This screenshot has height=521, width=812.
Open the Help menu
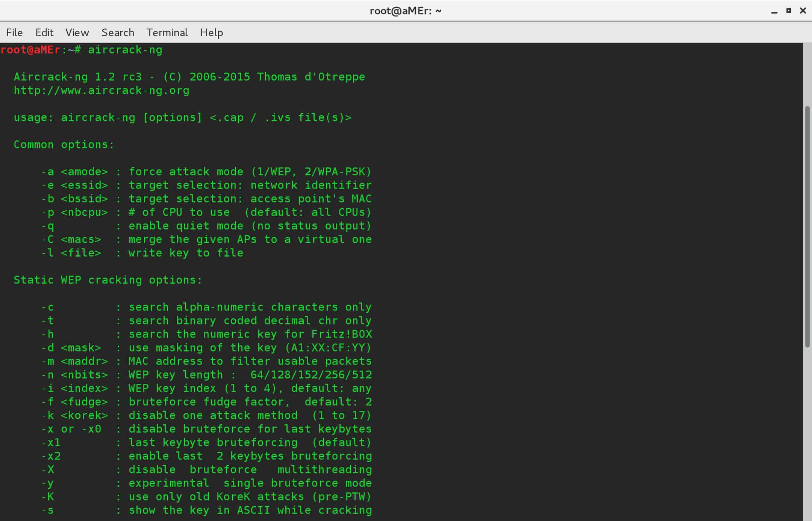[211, 32]
